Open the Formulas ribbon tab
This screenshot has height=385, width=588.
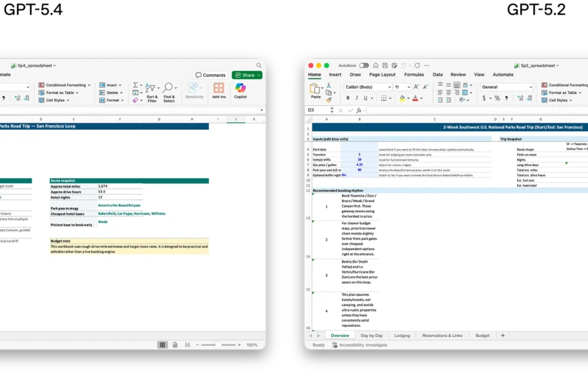point(414,75)
